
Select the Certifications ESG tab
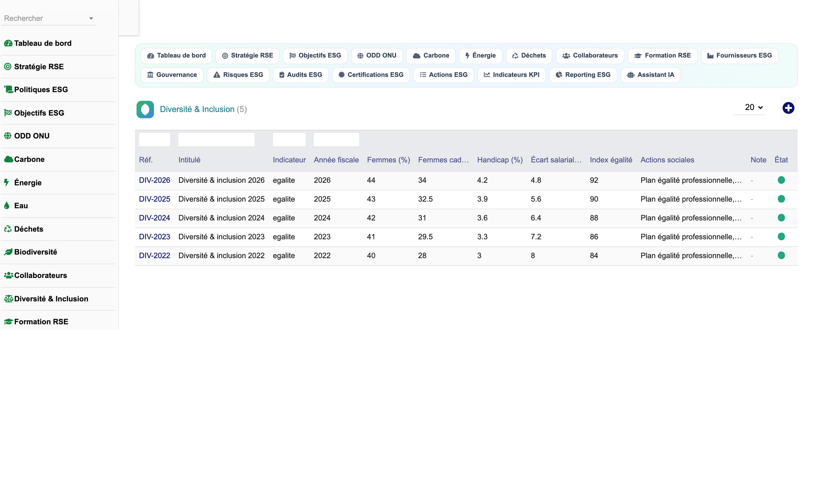(371, 75)
